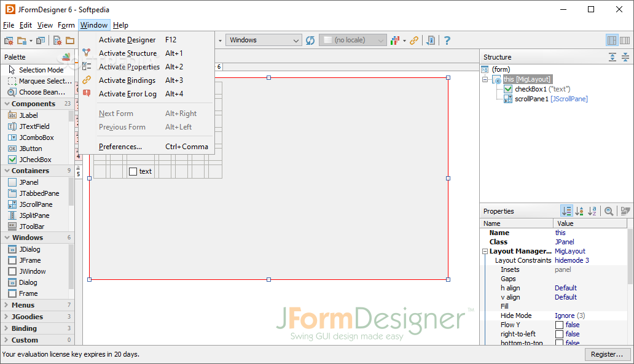Screen dimensions: 634x364
Task: Click the Properties search magnifier icon
Action: 609,211
